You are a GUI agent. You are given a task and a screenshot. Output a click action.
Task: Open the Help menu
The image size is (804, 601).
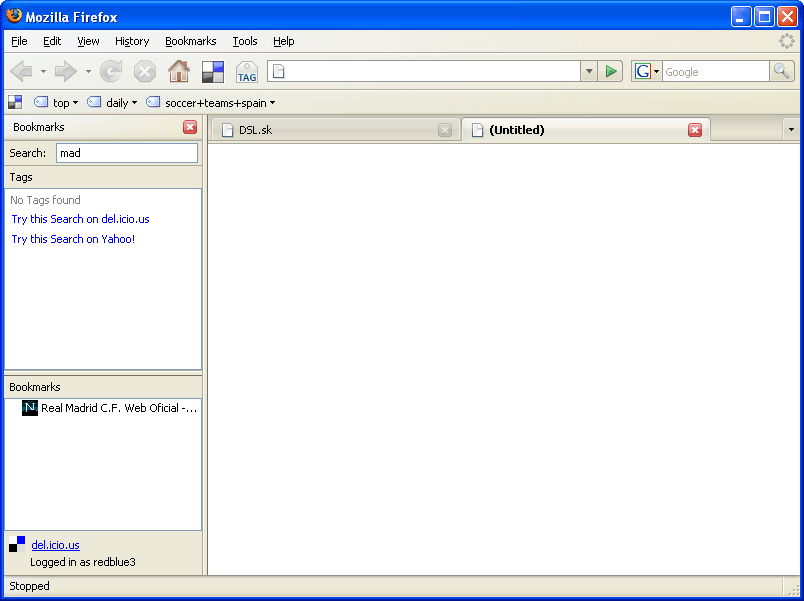pos(284,41)
